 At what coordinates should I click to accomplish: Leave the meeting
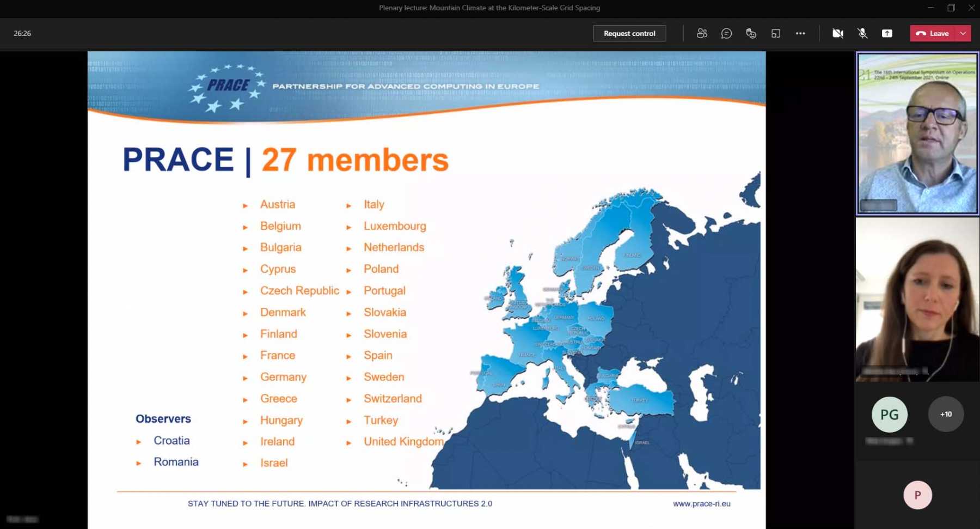pos(933,33)
